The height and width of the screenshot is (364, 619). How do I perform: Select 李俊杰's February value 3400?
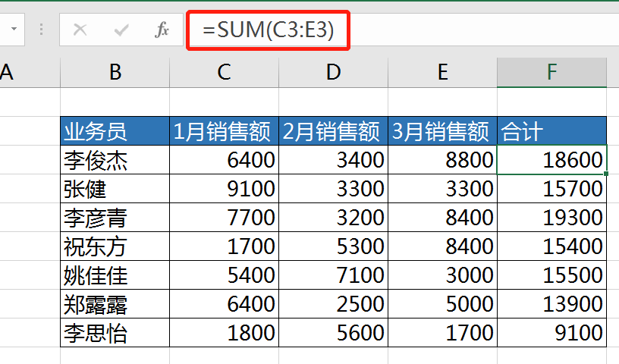tap(334, 159)
